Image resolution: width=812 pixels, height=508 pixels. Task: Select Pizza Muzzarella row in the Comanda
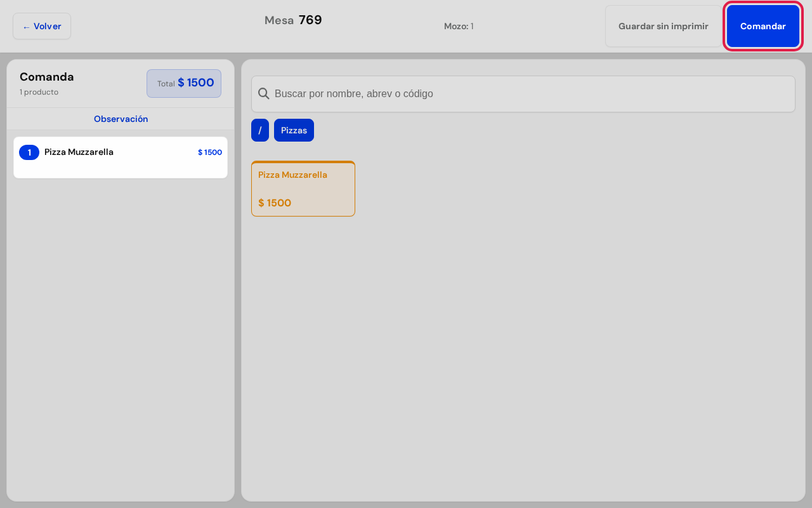tap(121, 157)
